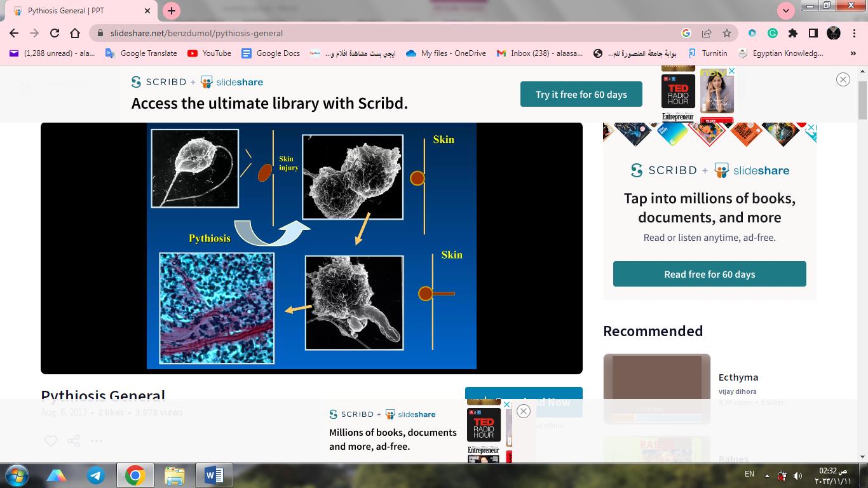Open the volume speaker tray icon

point(798,475)
